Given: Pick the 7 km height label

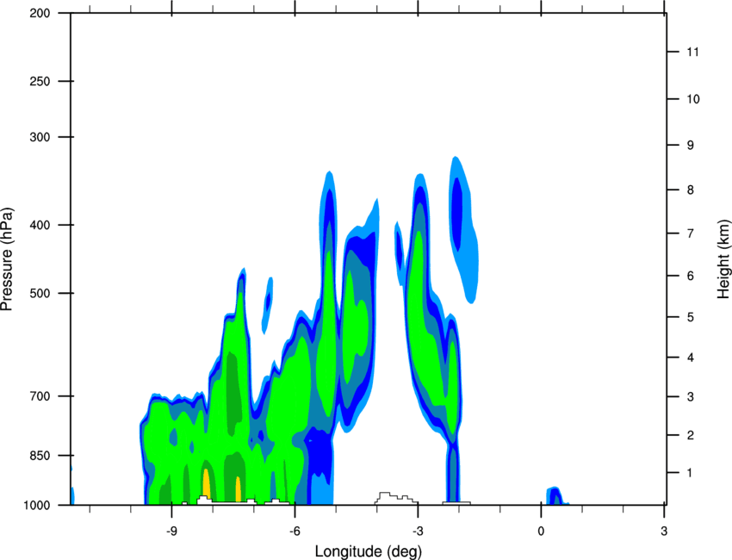Looking at the screenshot, I should click(690, 233).
